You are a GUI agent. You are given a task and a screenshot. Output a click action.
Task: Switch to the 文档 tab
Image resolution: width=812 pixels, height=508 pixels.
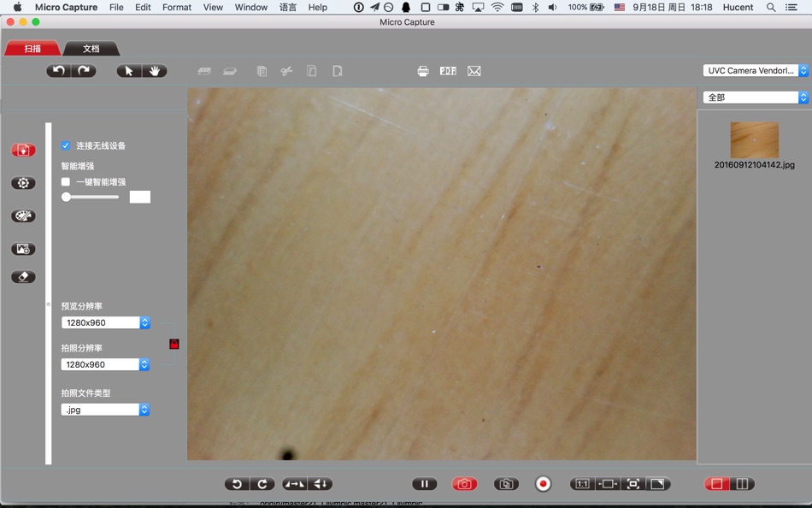click(x=91, y=49)
